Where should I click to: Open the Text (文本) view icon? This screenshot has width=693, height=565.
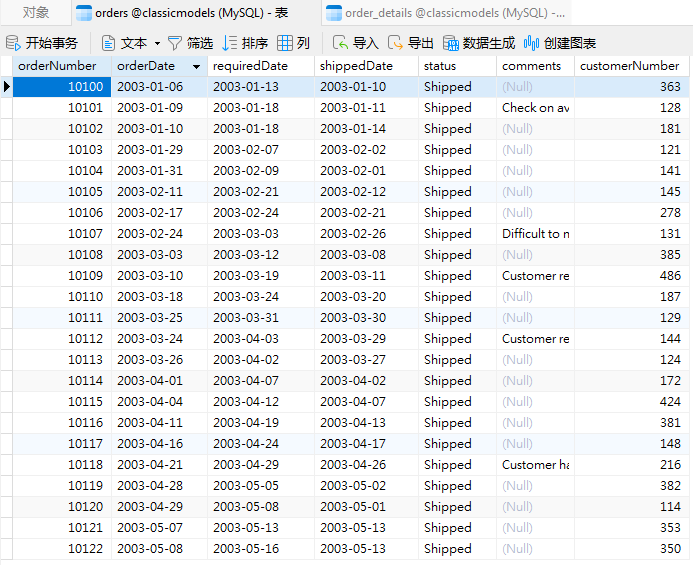pos(108,43)
